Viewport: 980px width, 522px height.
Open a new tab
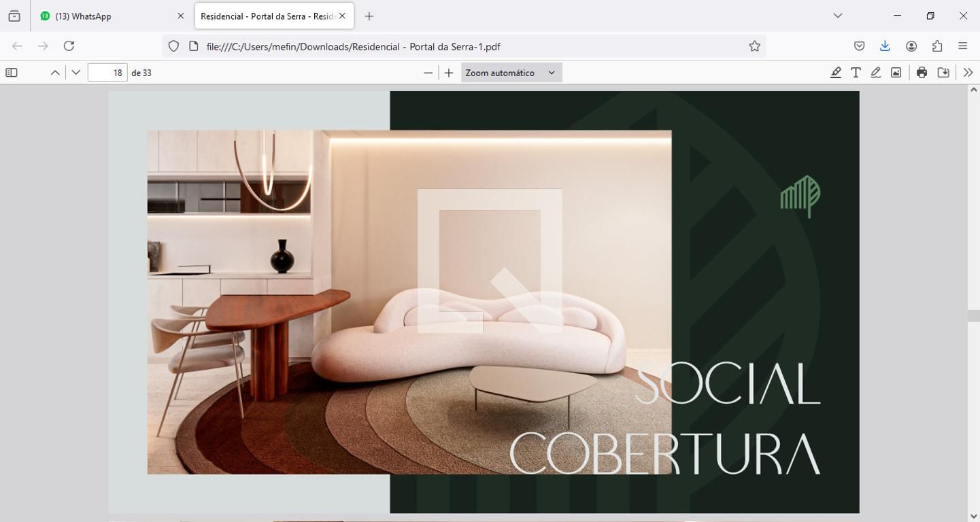(369, 16)
